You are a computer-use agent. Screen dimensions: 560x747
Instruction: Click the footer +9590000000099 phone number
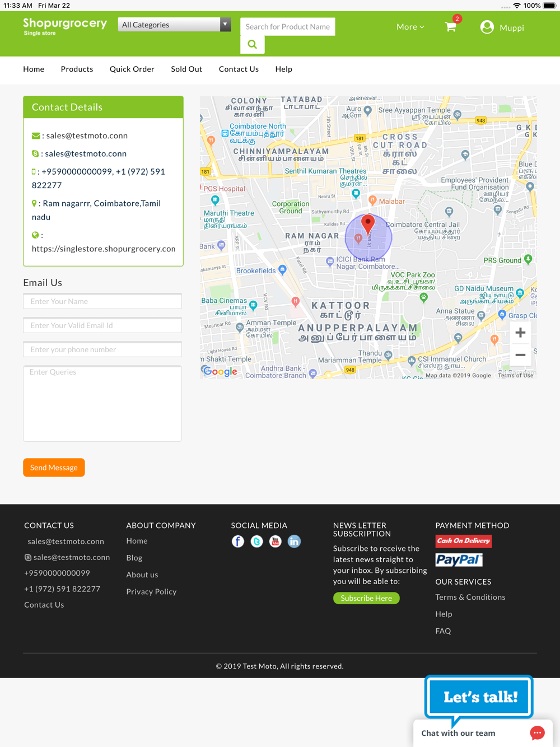[57, 573]
